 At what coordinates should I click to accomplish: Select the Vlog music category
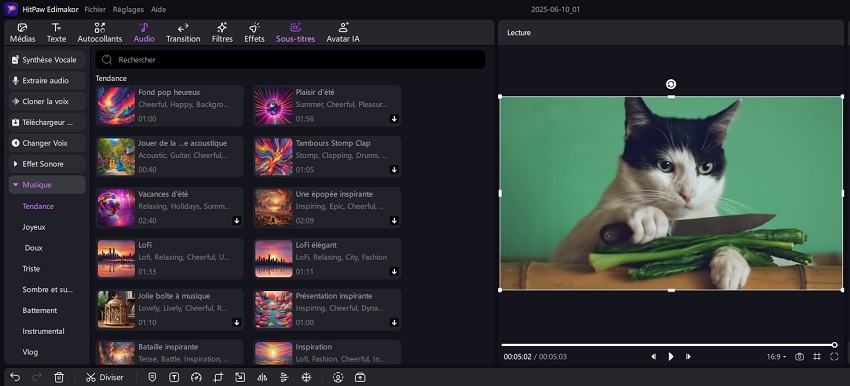[x=30, y=352]
